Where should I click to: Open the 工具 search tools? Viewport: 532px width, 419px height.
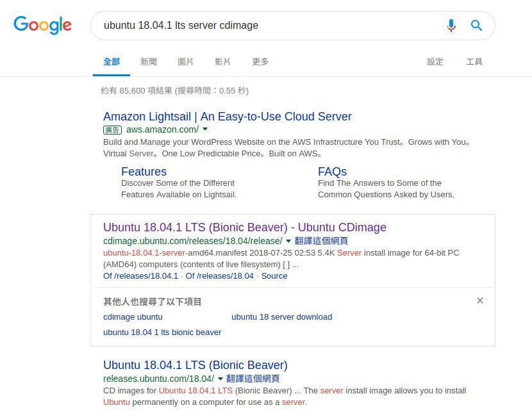pos(474,62)
